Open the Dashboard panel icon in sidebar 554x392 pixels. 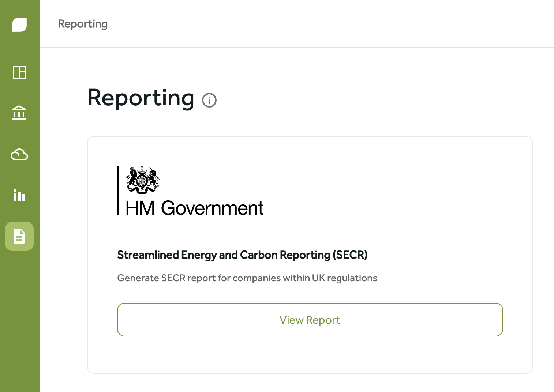(19, 72)
